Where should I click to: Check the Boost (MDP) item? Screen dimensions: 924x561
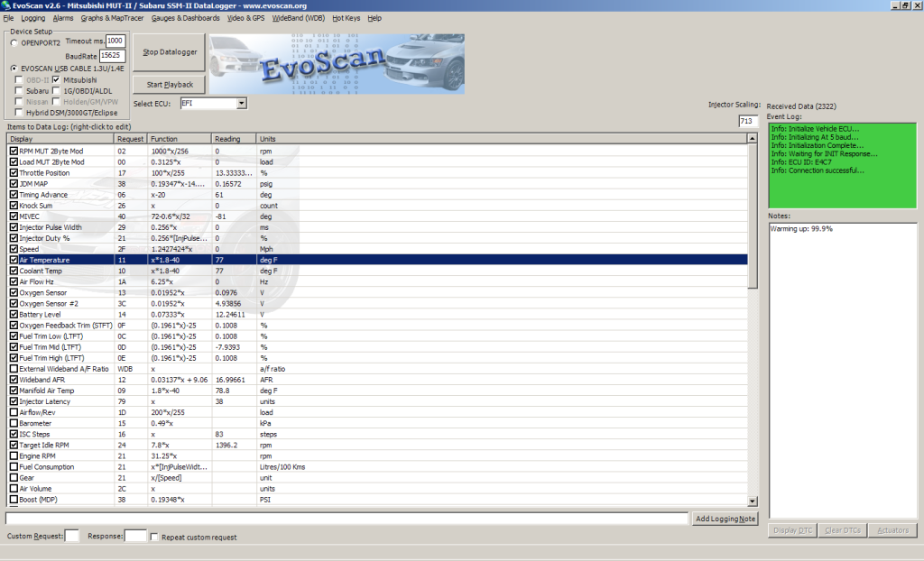tap(14, 500)
